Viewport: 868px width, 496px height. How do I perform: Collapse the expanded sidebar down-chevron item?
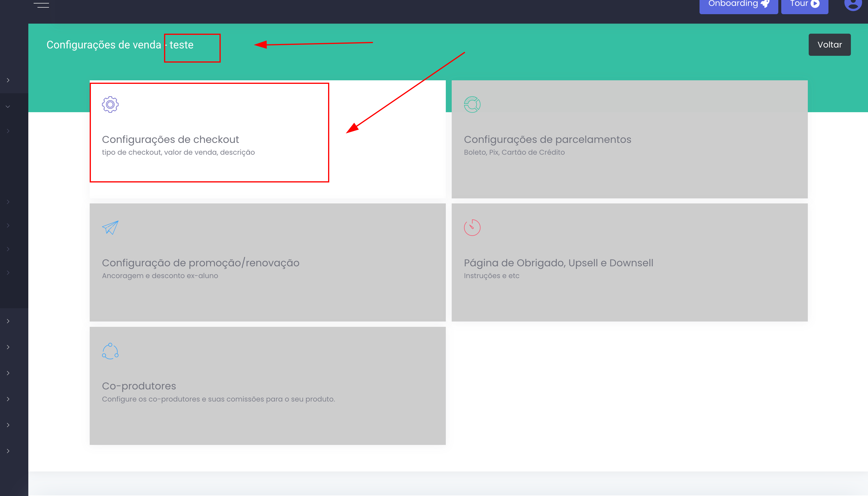coord(8,107)
